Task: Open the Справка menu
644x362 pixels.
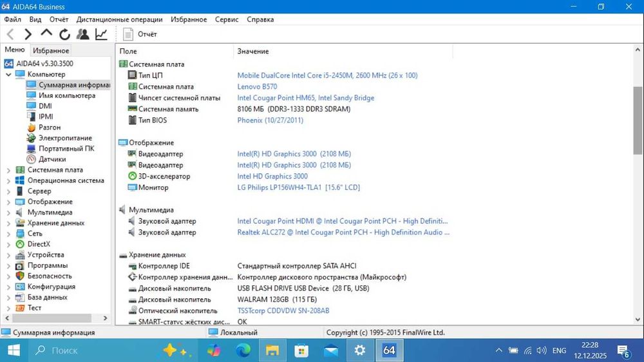Action: [x=260, y=19]
